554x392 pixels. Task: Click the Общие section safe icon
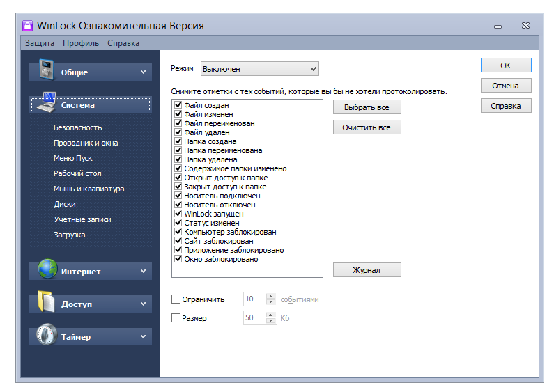(45, 71)
